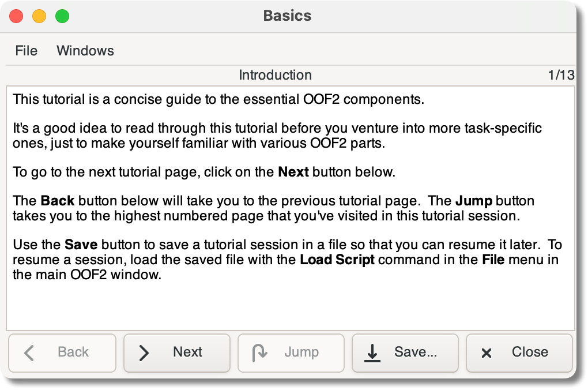
Task: Click the Back chevron icon
Action: point(29,352)
